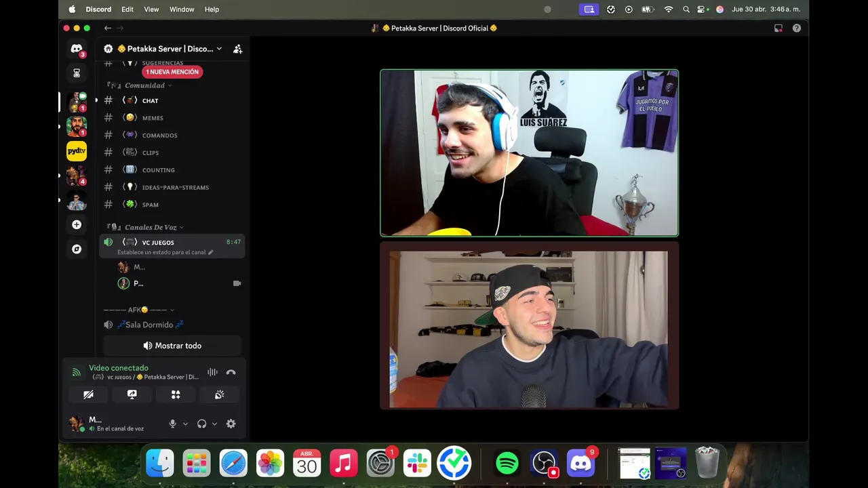
Task: Open the Apple menu
Action: point(72,9)
